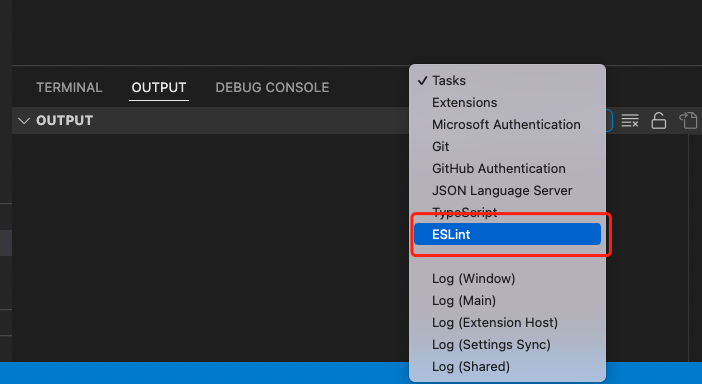Select Microsoft Authentication output channel
Image resolution: width=702 pixels, height=384 pixels.
point(507,124)
